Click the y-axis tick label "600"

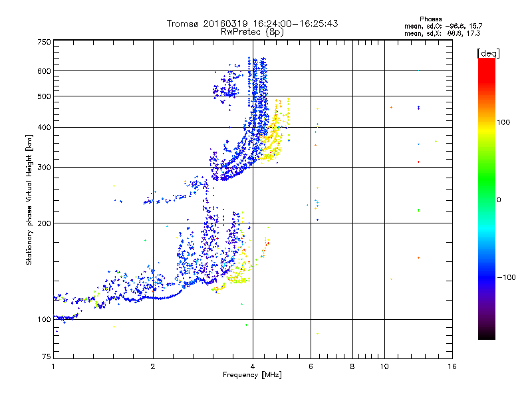point(45,71)
